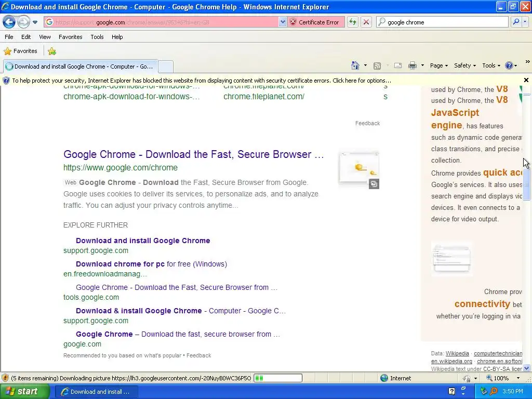Click the Home icon in command bar
Viewport: 532px width, 399px height.
pos(355,65)
